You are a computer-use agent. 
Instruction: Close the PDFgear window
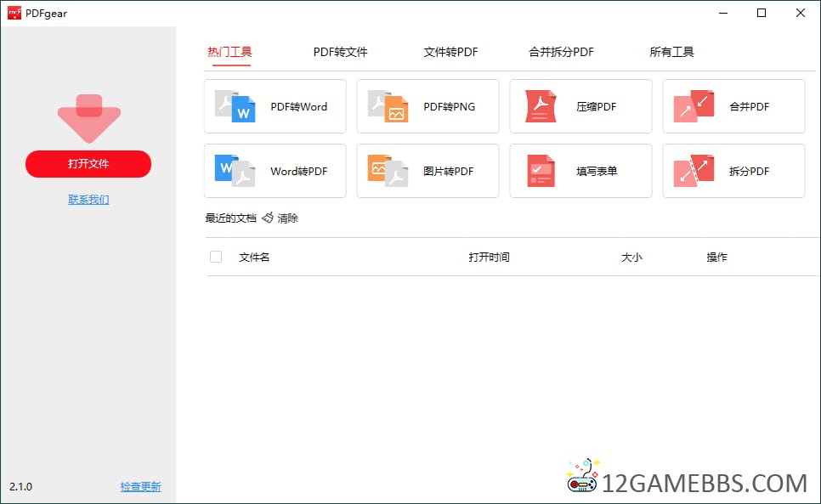[x=800, y=13]
